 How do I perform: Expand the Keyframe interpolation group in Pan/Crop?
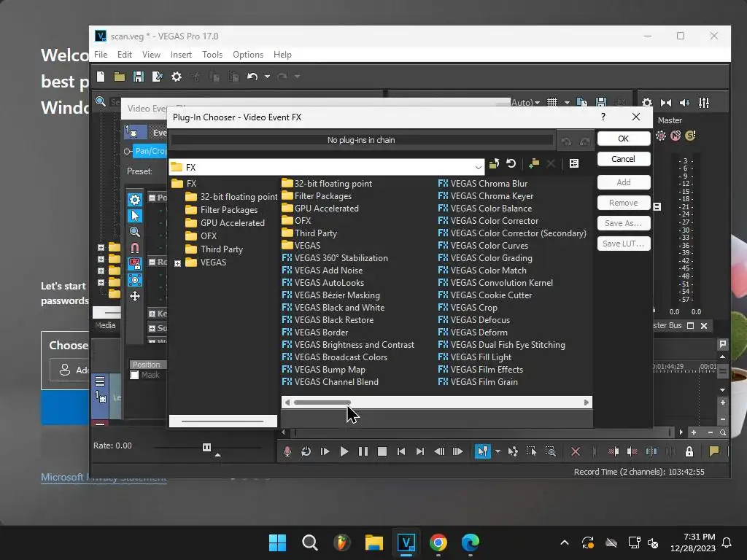click(x=152, y=314)
